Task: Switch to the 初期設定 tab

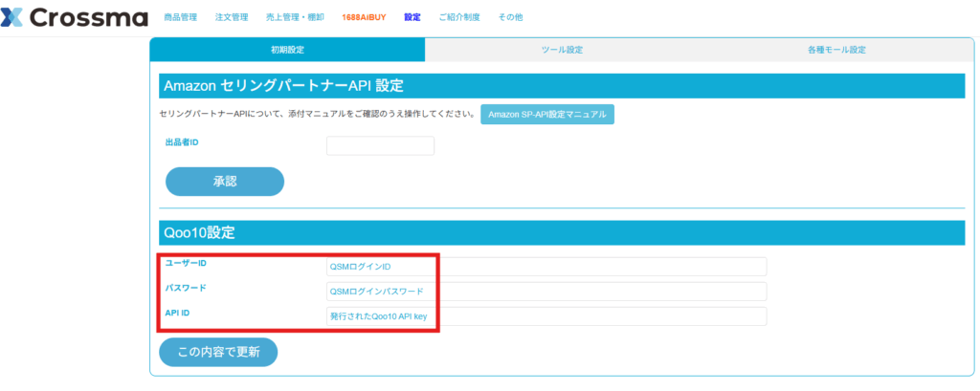Action: tap(287, 50)
